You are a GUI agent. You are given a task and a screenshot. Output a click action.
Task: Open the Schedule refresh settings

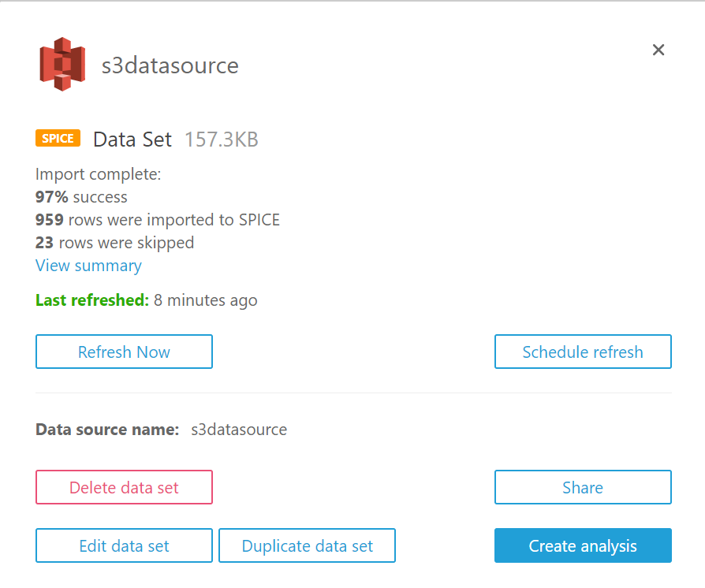(x=583, y=352)
